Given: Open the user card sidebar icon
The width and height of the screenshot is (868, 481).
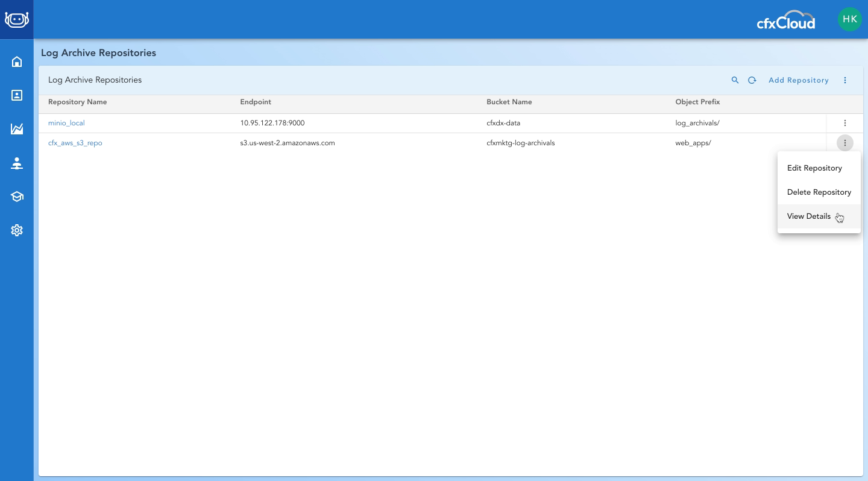Looking at the screenshot, I should [17, 95].
